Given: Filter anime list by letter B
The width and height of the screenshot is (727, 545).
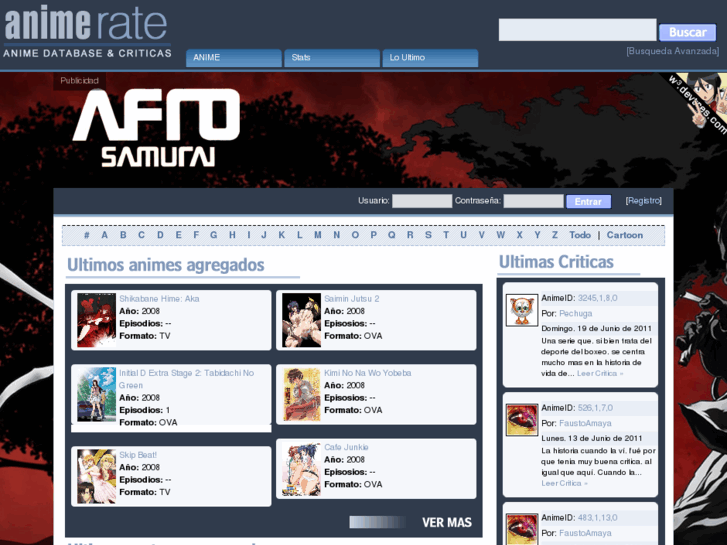Looking at the screenshot, I should [123, 235].
